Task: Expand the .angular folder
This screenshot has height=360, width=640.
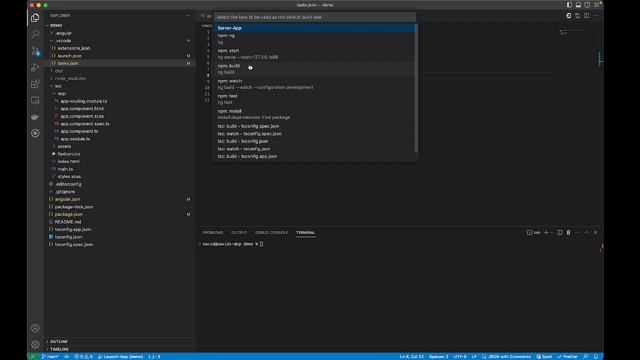Action: (64, 33)
